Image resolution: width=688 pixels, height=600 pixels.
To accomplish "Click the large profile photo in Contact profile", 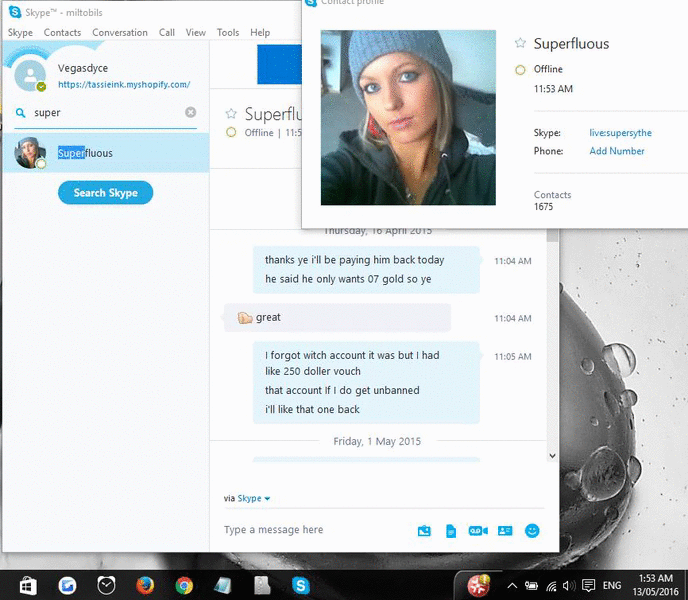I will [x=408, y=118].
